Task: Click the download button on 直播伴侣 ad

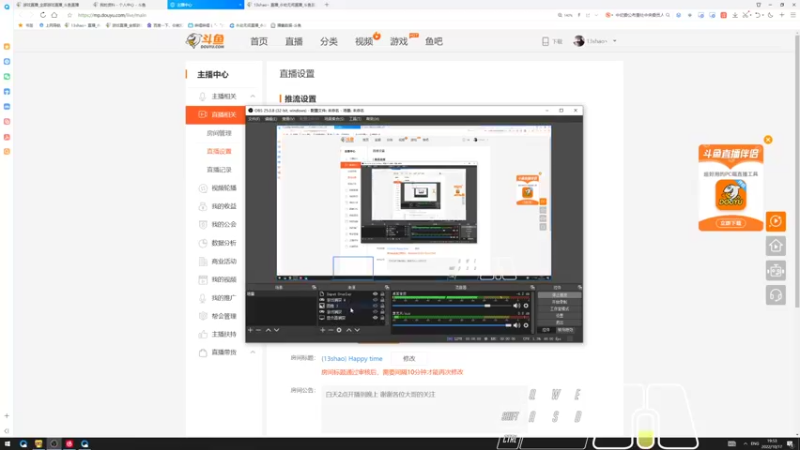Action: (x=731, y=223)
